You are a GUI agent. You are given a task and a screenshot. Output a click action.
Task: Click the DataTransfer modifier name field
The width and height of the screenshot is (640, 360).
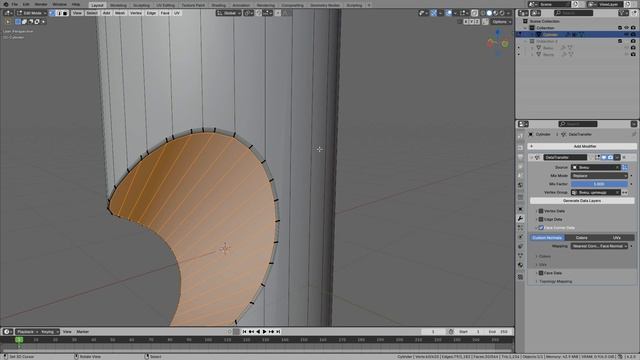point(565,157)
